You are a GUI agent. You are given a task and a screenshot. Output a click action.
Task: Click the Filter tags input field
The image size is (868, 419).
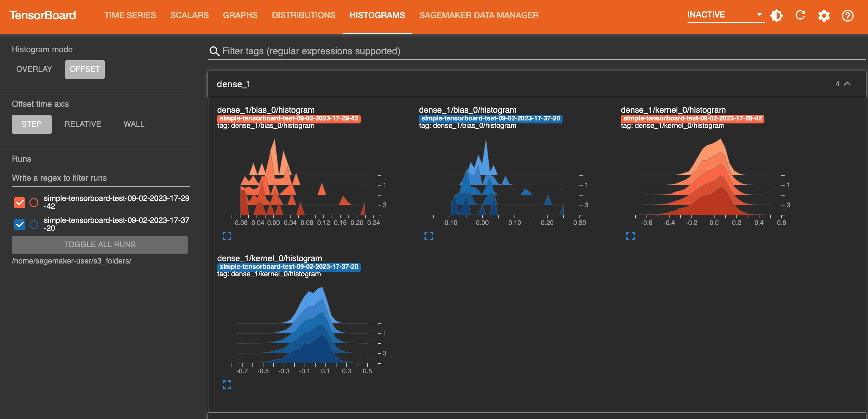(x=532, y=50)
